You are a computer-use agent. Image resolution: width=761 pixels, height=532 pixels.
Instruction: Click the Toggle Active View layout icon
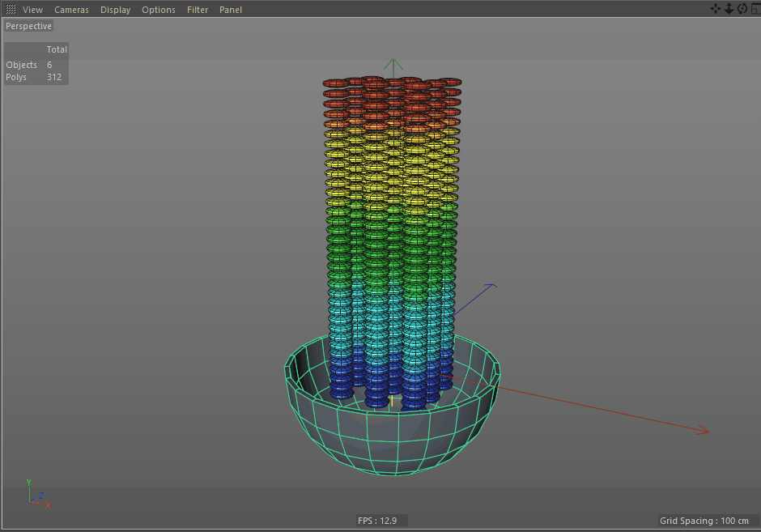[x=755, y=8]
